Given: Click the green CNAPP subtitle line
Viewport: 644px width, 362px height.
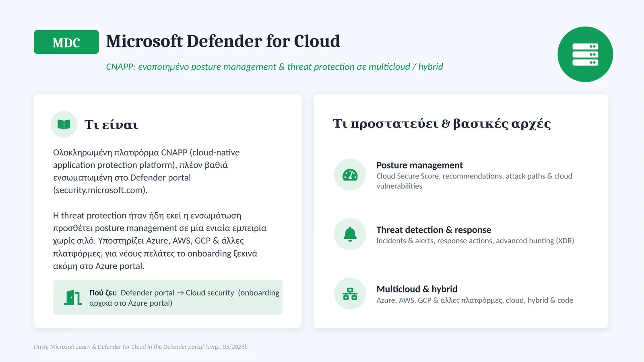Looking at the screenshot, I should point(275,67).
